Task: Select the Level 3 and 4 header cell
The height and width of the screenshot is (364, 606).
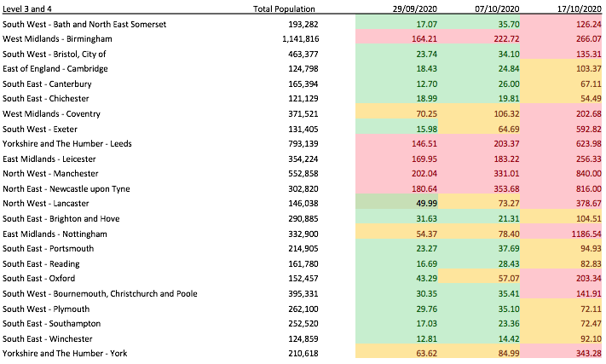Action: coord(27,9)
